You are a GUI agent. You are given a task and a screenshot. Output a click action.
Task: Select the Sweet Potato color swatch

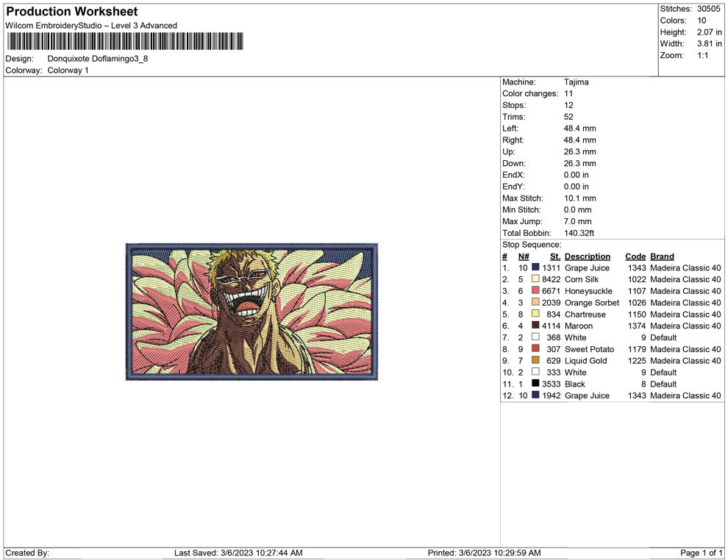point(535,348)
